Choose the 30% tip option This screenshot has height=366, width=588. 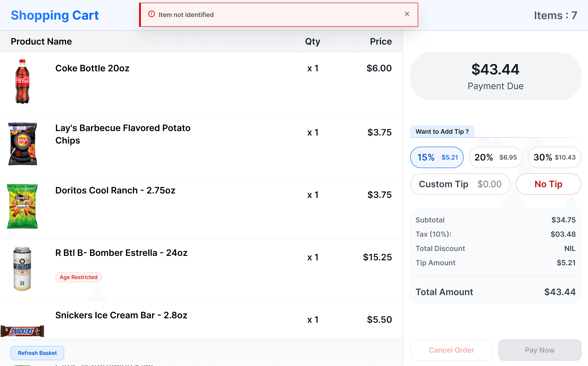554,157
